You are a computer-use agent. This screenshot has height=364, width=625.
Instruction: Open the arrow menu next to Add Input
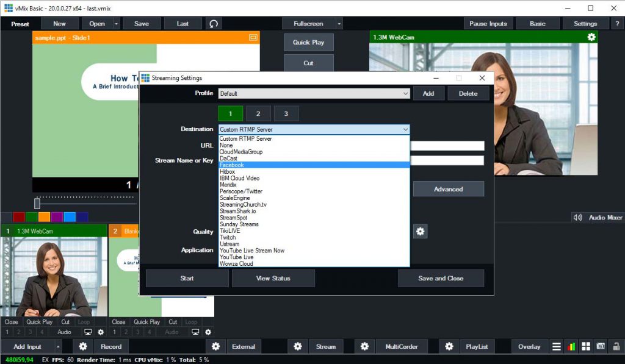click(58, 346)
